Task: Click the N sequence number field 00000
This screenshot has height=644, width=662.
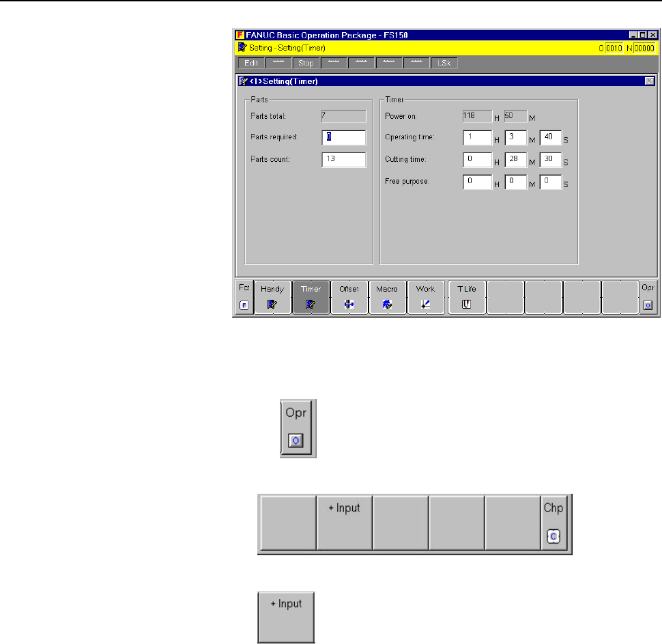Action: click(x=644, y=48)
